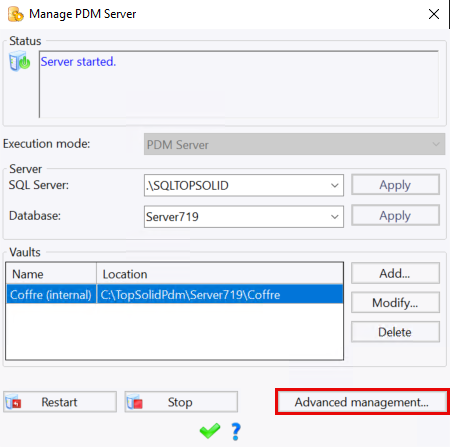Click the server power status icon
Screen dimensions: 450x447
(20, 61)
